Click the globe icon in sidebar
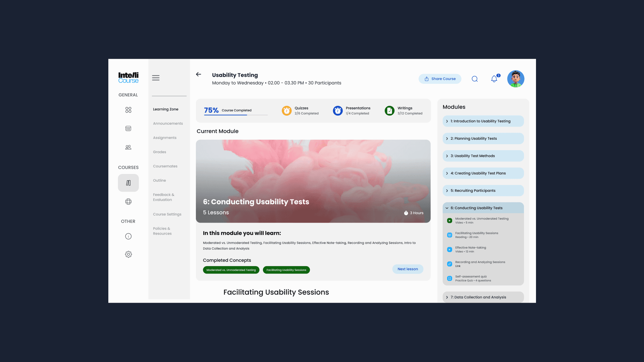Screen dimensions: 644x362 (x=128, y=201)
